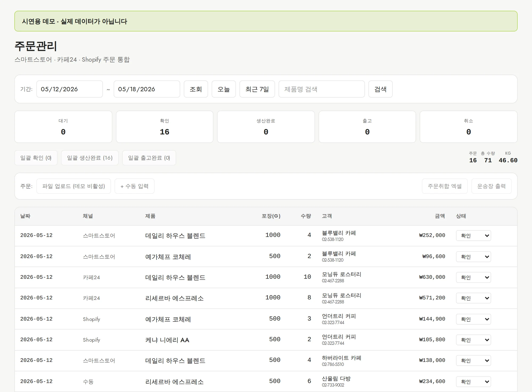This screenshot has height=392, width=532.
Task: Click 일괄 확인 (0) button
Action: 36,158
